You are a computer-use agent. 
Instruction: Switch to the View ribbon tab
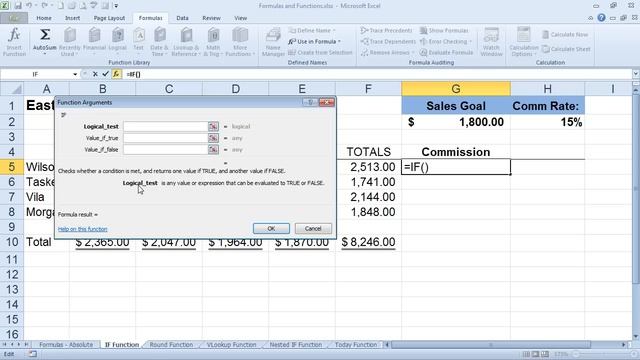[240, 18]
